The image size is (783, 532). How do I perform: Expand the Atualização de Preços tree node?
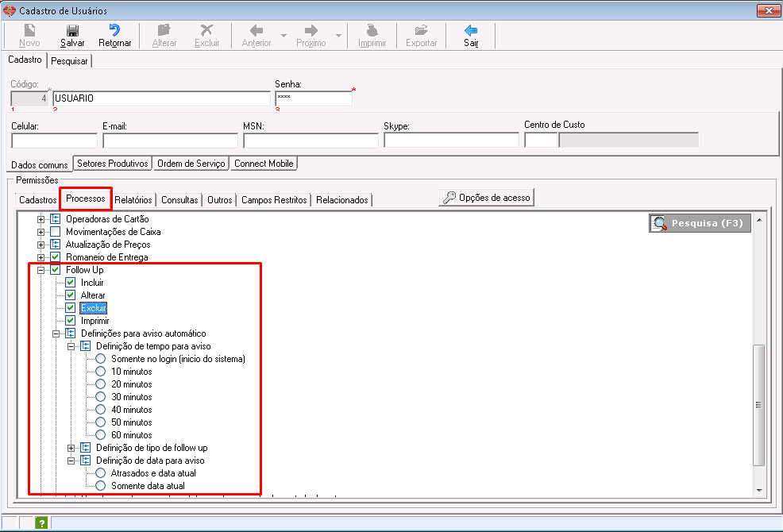(41, 245)
